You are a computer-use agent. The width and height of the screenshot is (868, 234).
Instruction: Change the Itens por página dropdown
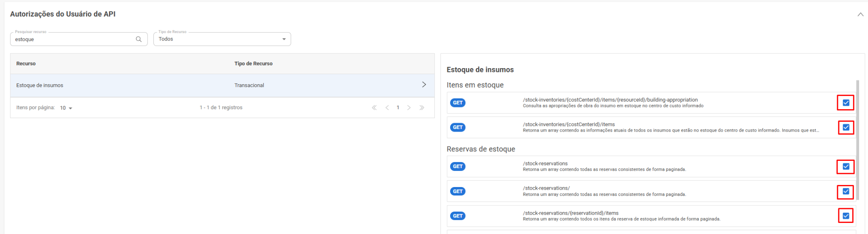pyautogui.click(x=66, y=108)
